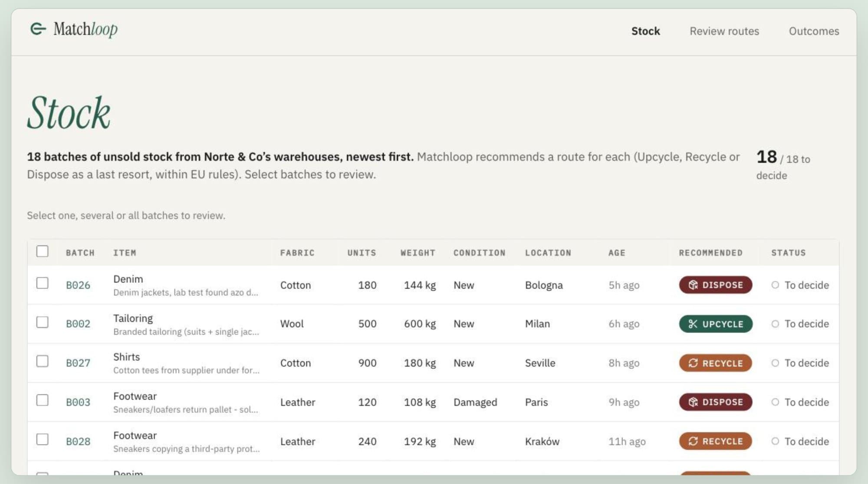The width and height of the screenshot is (868, 484).
Task: Click the status circle for batch B002
Action: pyautogui.click(x=775, y=324)
